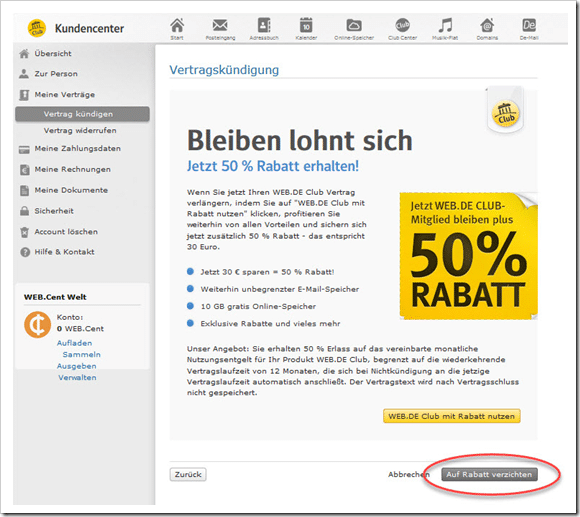
Task: Click bullet 'Weiterhin unbegrenzter E-Mail-Speicher'
Action: coord(280,289)
